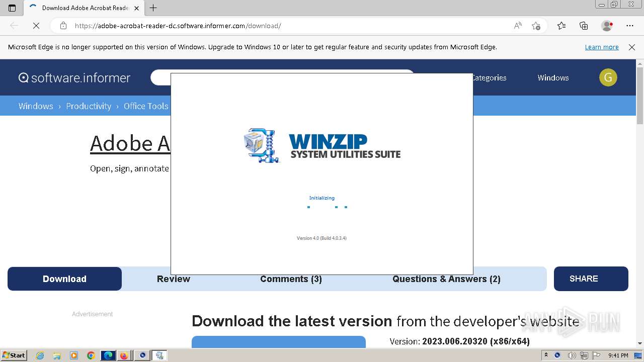
Task: Open Windows Explorer from taskbar
Action: tap(57, 355)
